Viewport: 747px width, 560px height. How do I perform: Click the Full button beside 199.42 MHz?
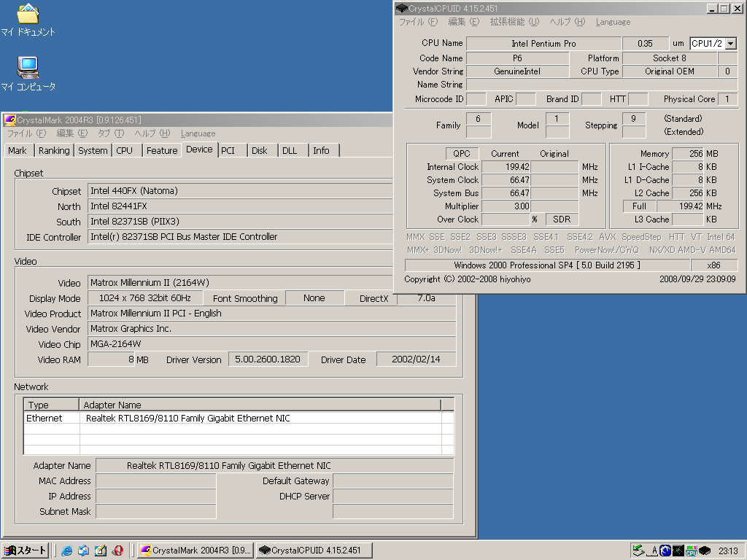[639, 206]
